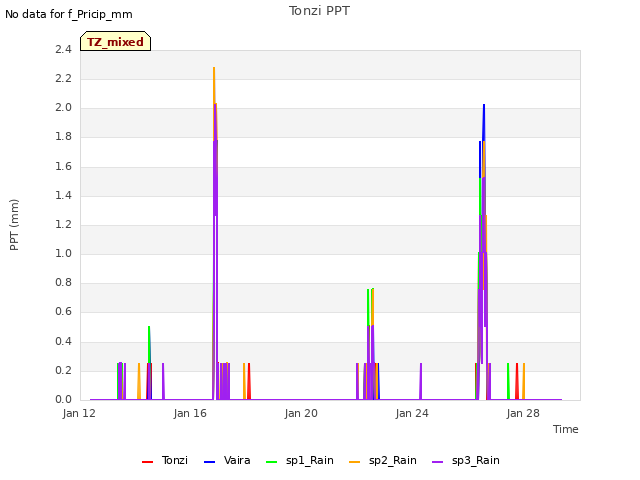Click the sp2_Rain legend label
Screen dimensions: 640x480
coord(393,460)
